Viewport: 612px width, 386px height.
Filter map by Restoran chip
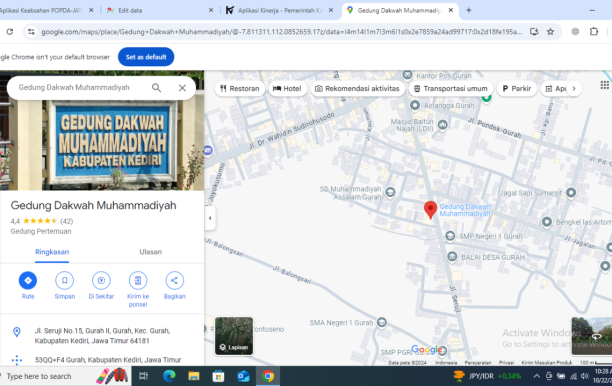(x=240, y=89)
